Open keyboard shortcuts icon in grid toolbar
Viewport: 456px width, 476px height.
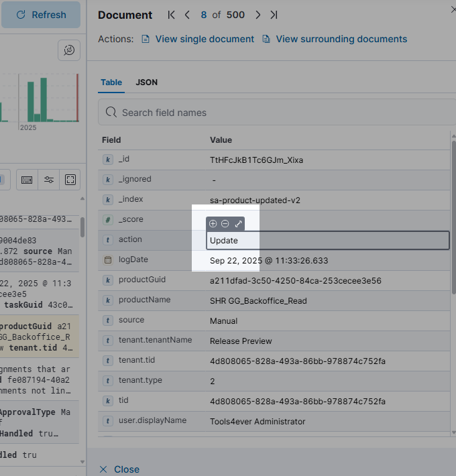coord(27,180)
